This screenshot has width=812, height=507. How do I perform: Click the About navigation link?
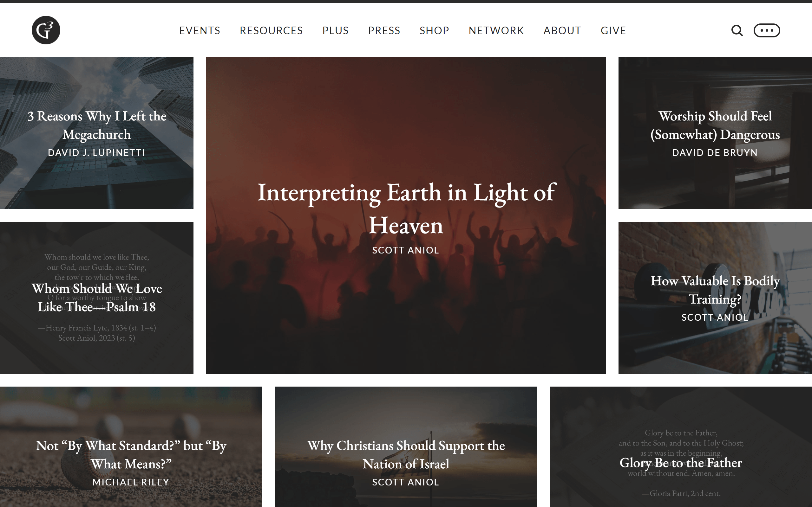tap(562, 30)
